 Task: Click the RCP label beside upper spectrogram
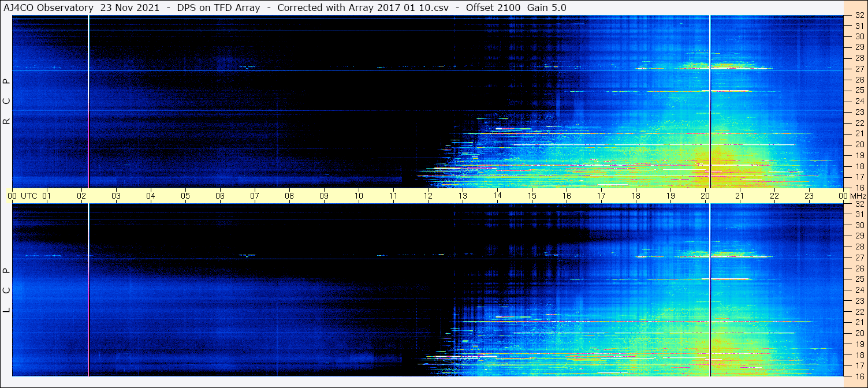coord(6,101)
